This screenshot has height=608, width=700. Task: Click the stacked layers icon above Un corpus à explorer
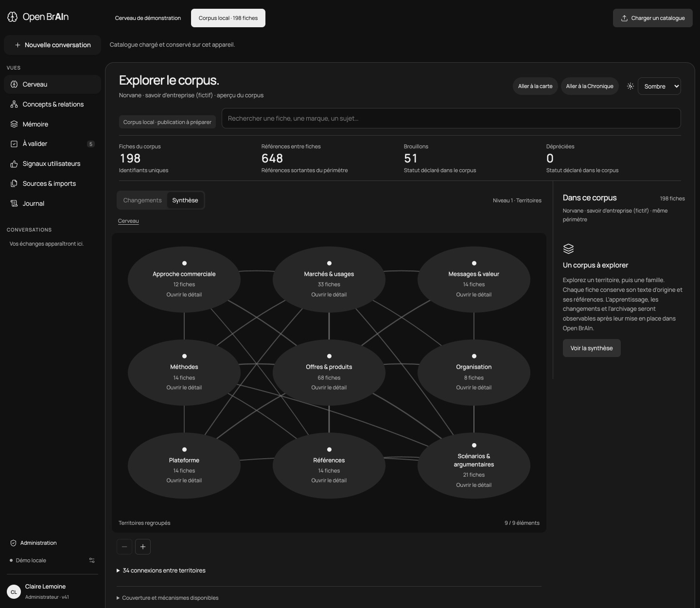(568, 249)
